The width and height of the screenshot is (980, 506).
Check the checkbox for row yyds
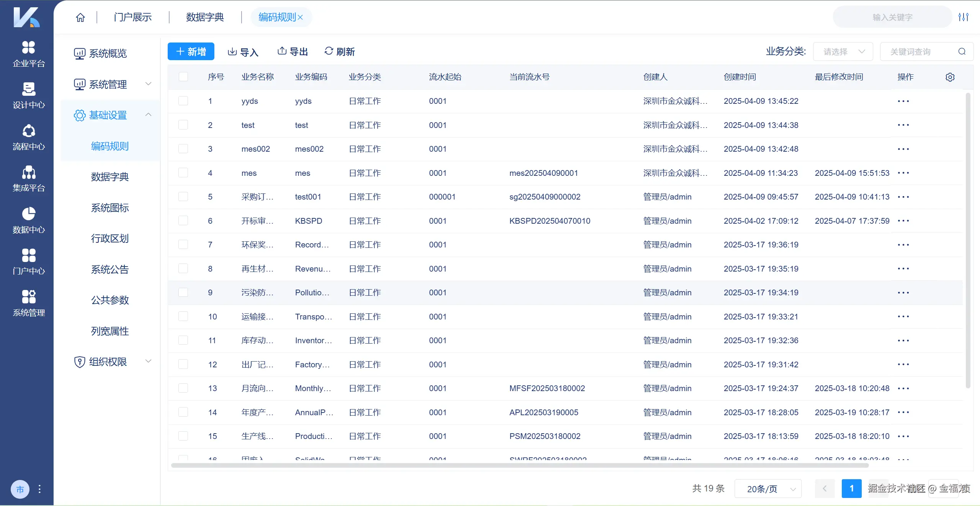(x=183, y=101)
